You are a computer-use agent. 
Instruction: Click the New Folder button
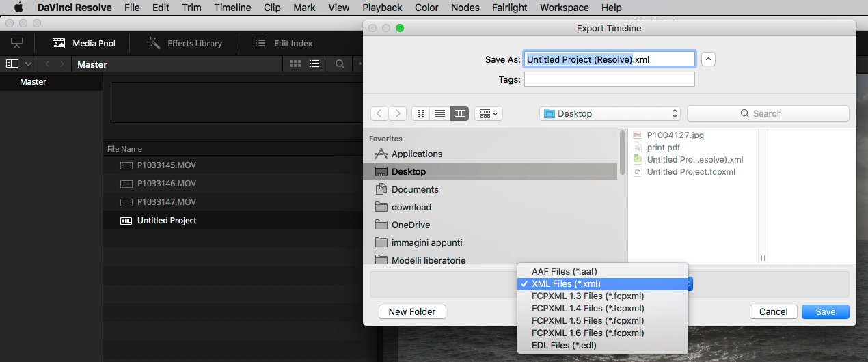pos(412,311)
